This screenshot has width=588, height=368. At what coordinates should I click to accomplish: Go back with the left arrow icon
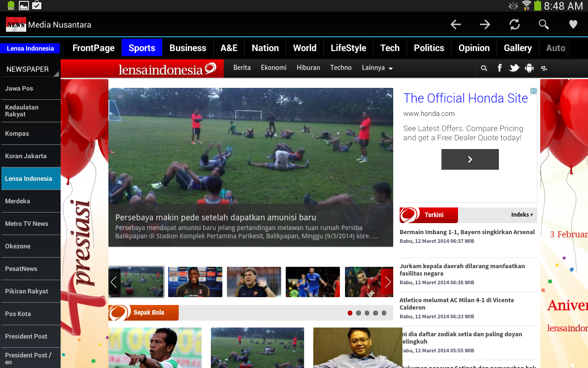coord(456,24)
